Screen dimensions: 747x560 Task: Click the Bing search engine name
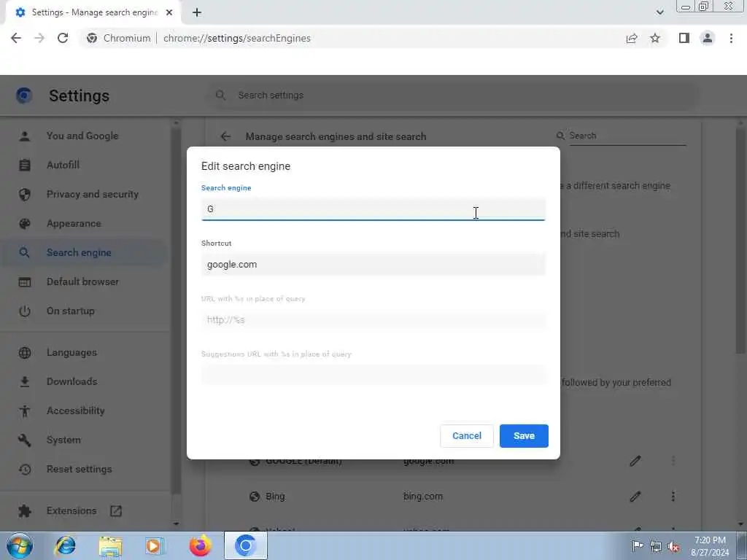click(x=275, y=496)
